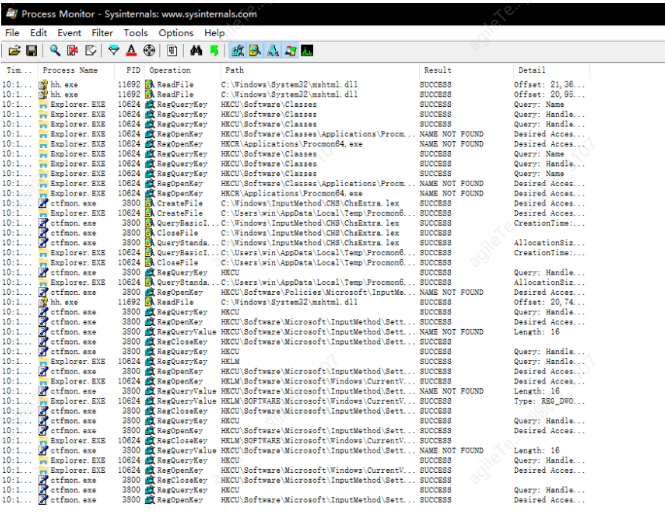Open the Filter funnel dialog icon
The height and width of the screenshot is (515, 665).
[x=114, y=50]
